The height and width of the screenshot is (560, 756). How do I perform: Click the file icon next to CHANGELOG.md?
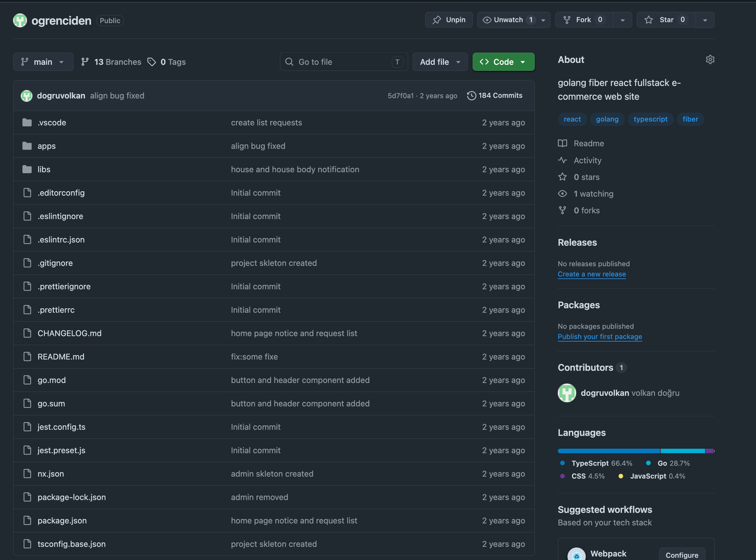point(27,333)
